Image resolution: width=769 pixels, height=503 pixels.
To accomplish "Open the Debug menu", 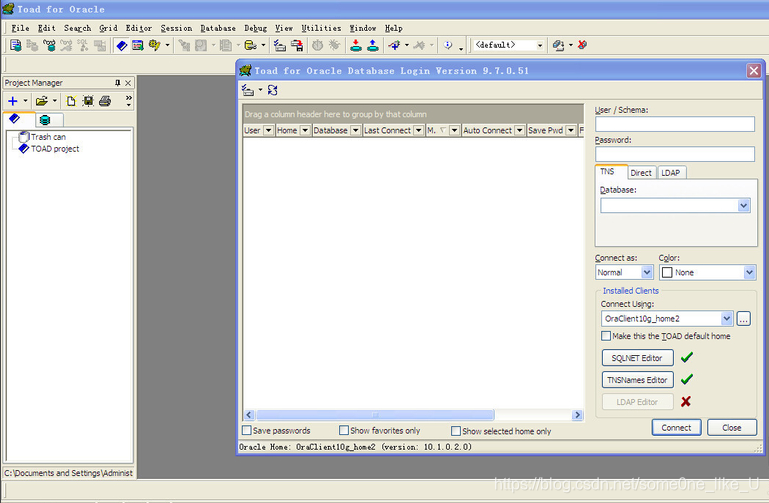I will [256, 28].
